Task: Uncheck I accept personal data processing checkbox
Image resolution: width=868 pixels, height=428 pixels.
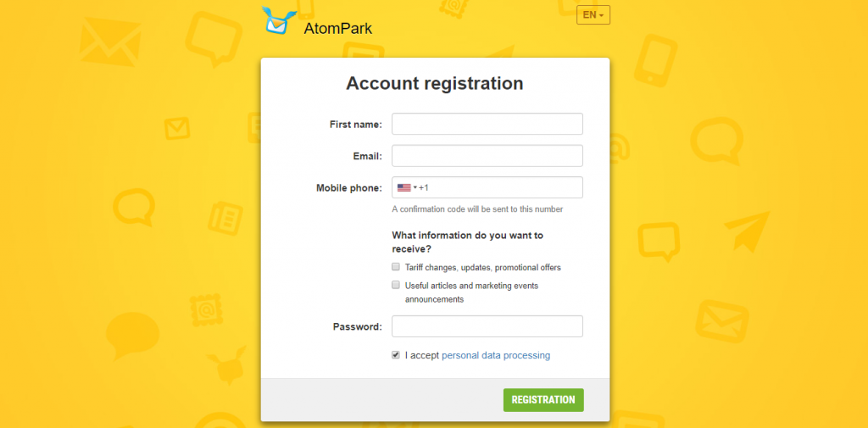Action: point(396,355)
